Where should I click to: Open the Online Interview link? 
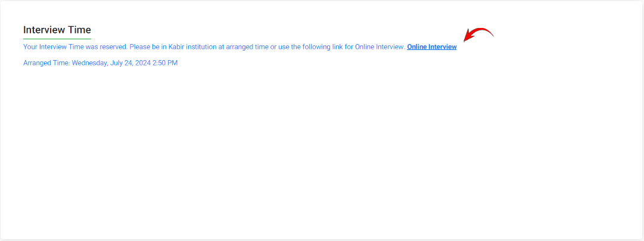[x=431, y=47]
